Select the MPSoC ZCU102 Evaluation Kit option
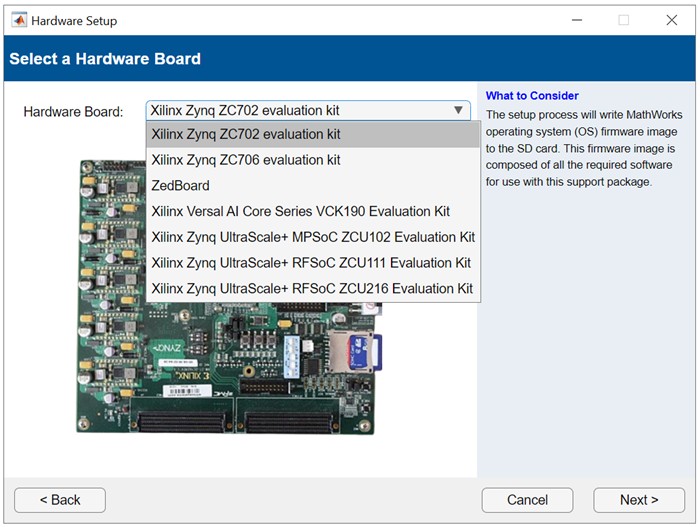 tap(312, 237)
